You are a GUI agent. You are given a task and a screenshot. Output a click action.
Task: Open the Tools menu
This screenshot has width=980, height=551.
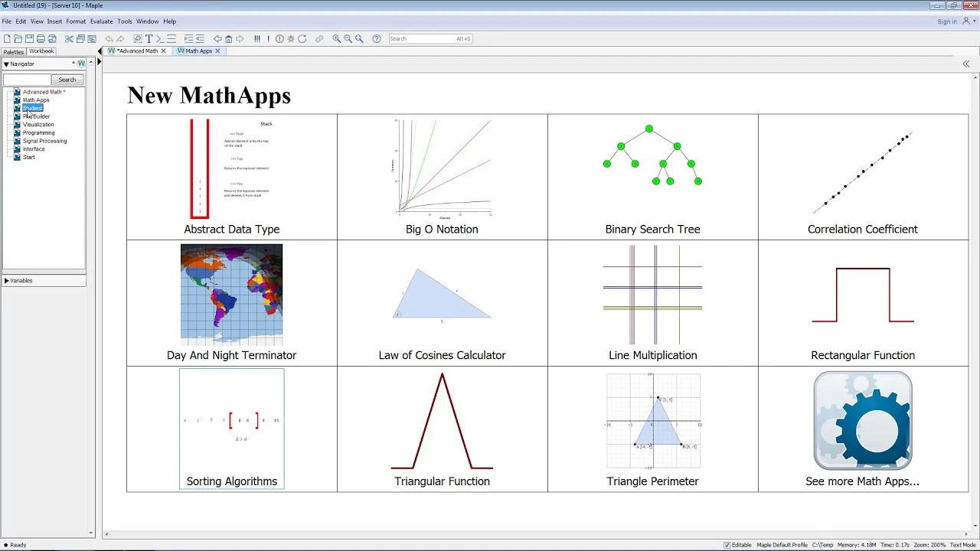pos(125,21)
